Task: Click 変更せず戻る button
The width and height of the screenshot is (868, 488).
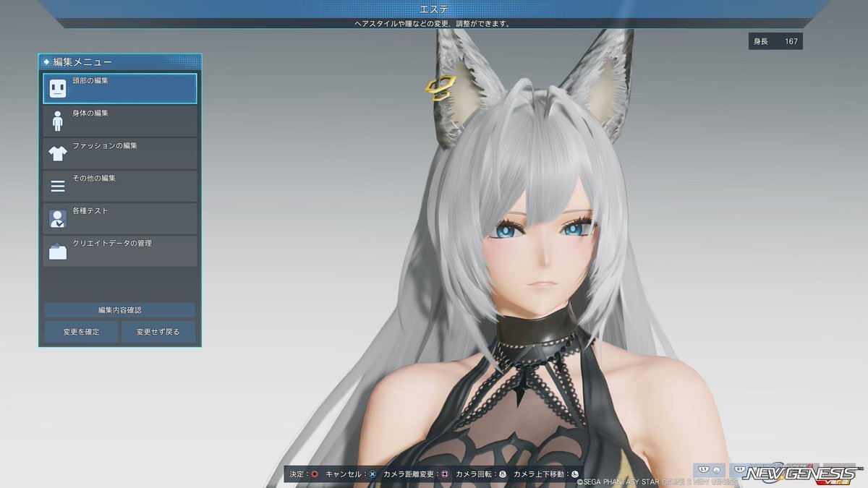Action: (x=158, y=332)
